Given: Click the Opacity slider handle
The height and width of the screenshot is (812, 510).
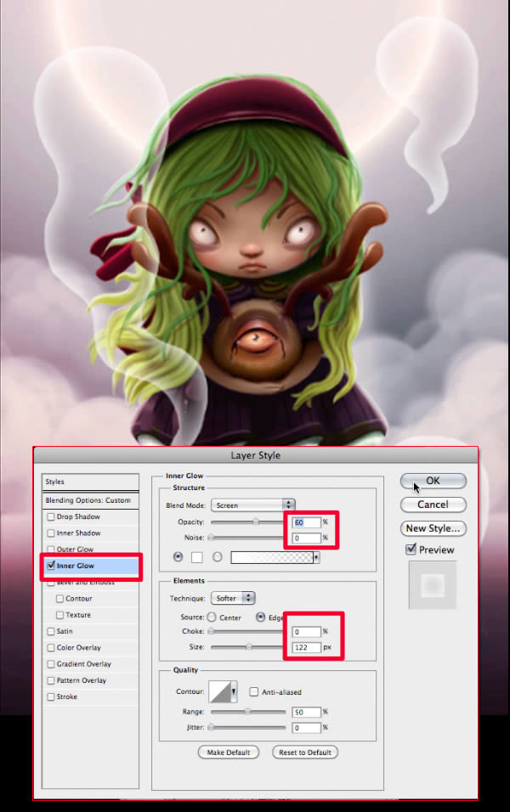Looking at the screenshot, I should pos(256,522).
